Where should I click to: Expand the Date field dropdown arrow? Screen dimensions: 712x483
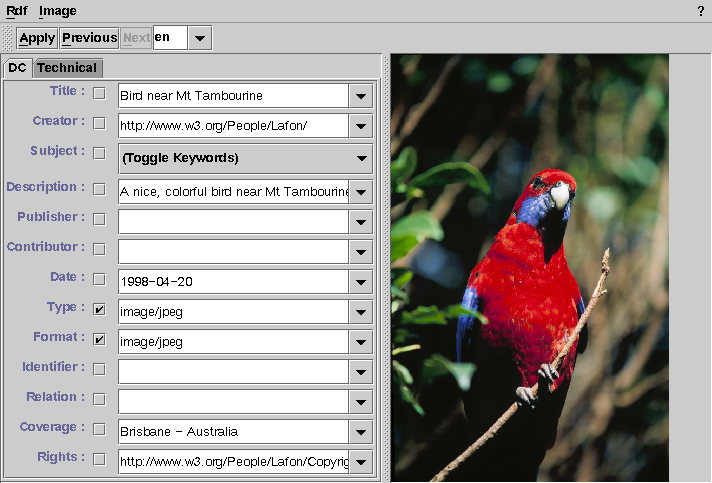click(x=360, y=281)
